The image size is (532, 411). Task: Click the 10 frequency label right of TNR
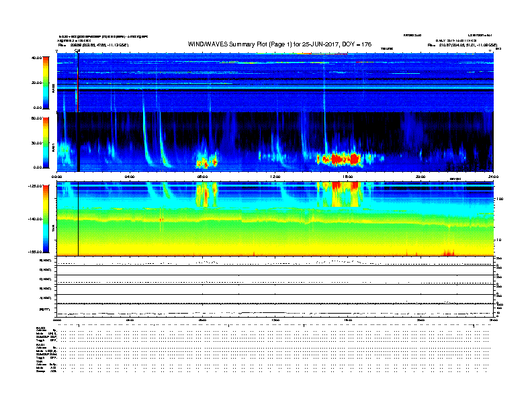[498, 240]
